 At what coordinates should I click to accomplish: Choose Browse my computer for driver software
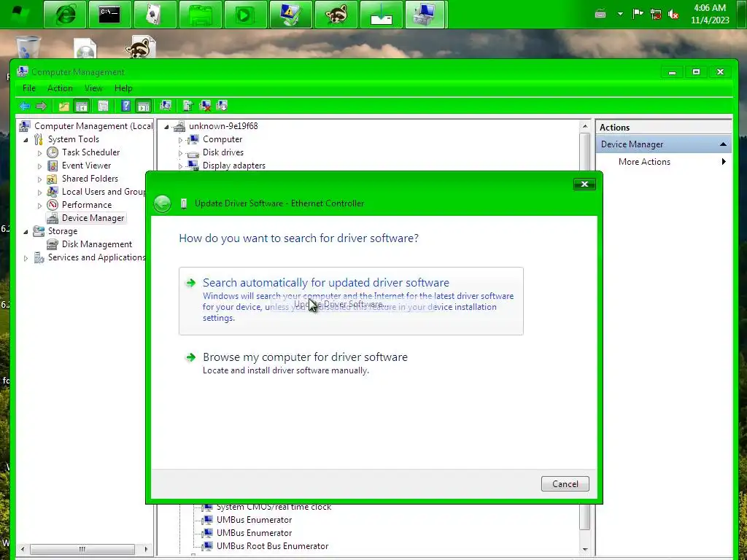tap(351, 363)
